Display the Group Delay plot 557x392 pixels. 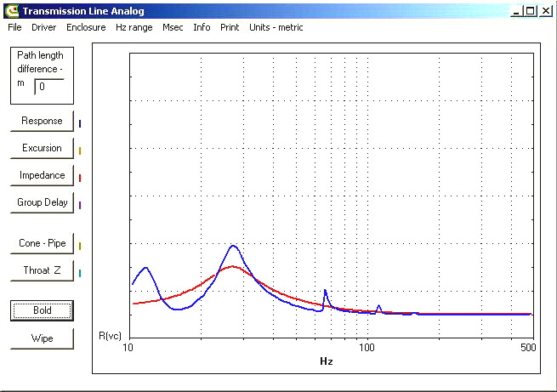(42, 202)
